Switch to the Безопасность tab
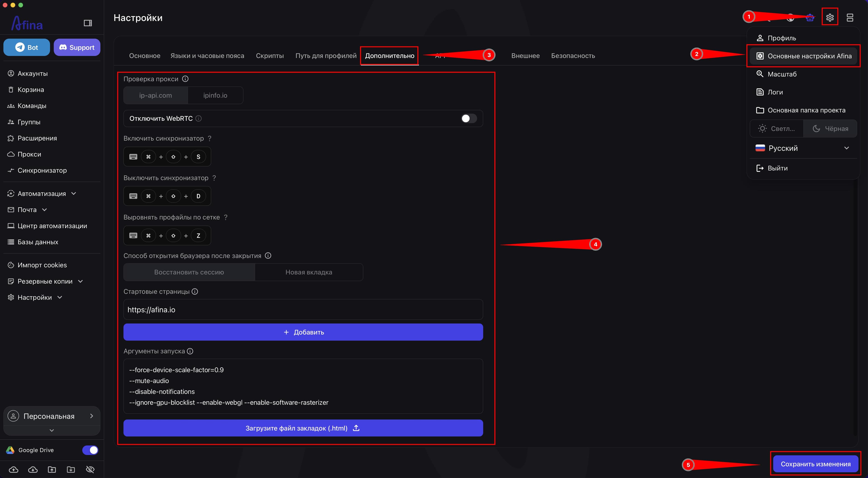868x478 pixels. [x=573, y=56]
